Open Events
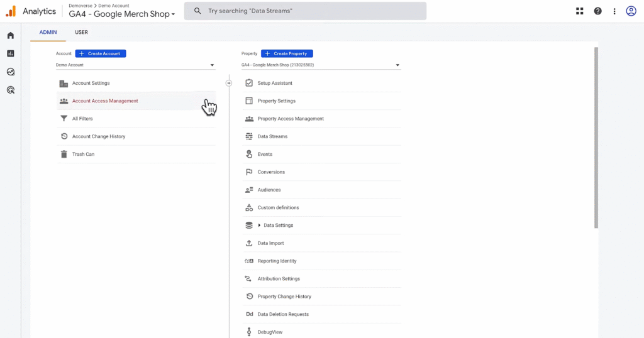The image size is (644, 338). pos(321,154)
